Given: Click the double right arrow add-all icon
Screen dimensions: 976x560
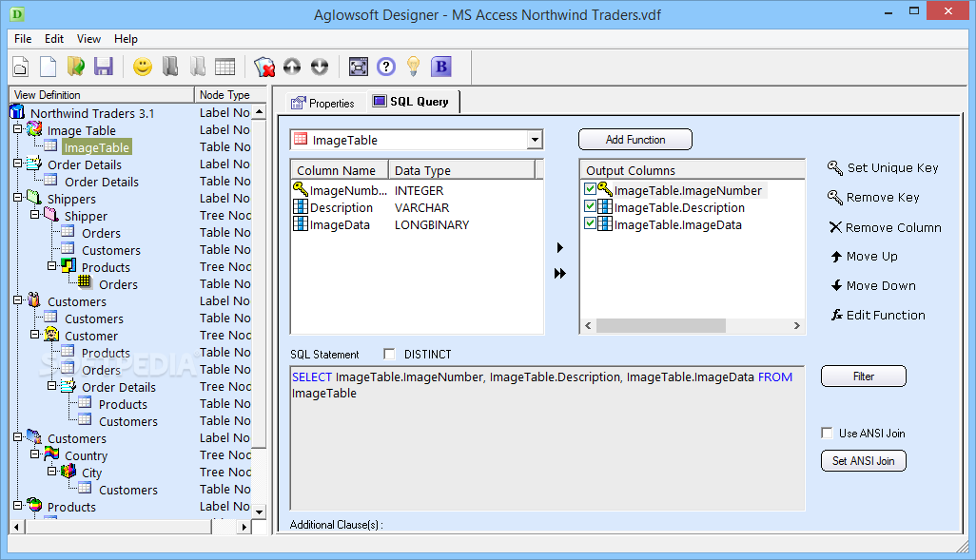Looking at the screenshot, I should click(x=560, y=273).
